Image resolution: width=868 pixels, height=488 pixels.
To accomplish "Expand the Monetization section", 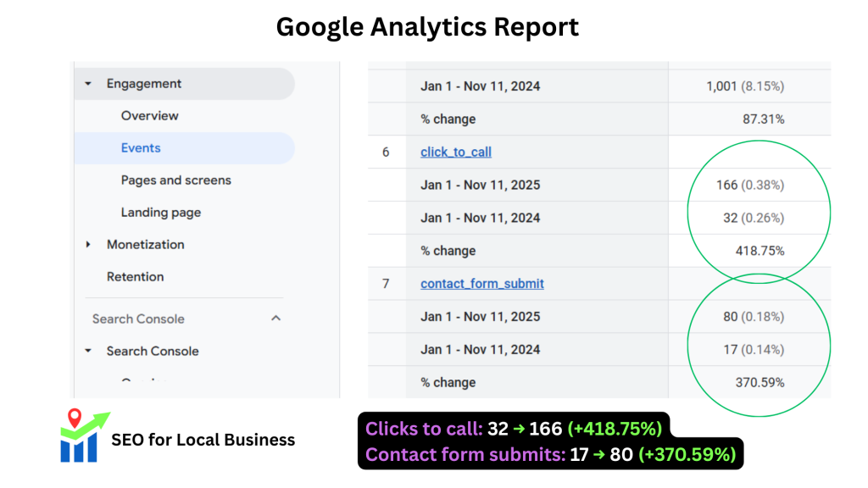I will click(x=89, y=244).
